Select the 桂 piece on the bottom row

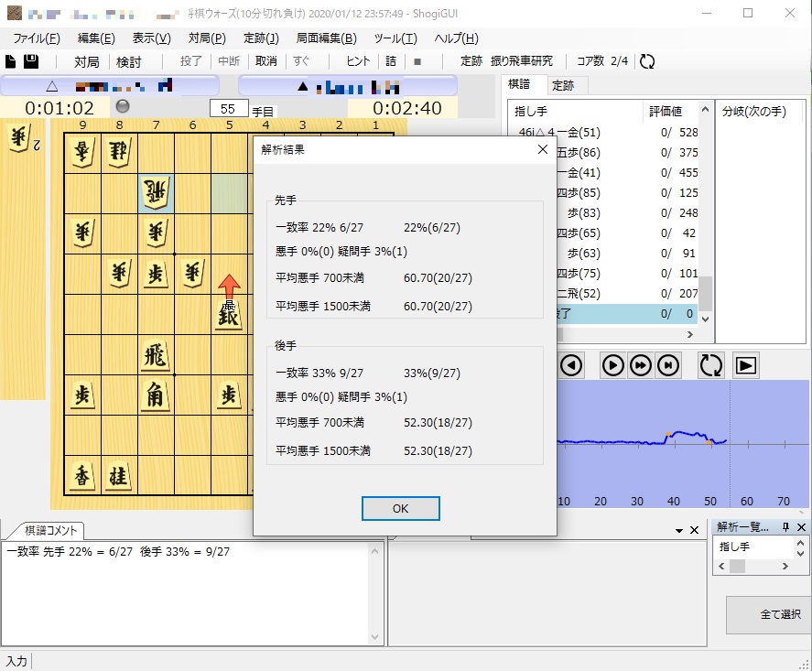coord(119,476)
